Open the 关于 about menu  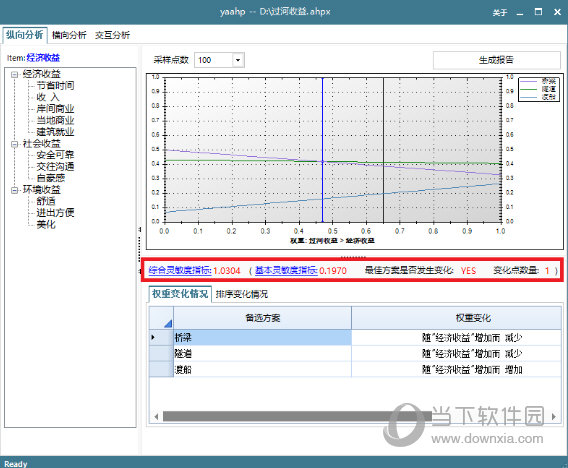coord(500,12)
